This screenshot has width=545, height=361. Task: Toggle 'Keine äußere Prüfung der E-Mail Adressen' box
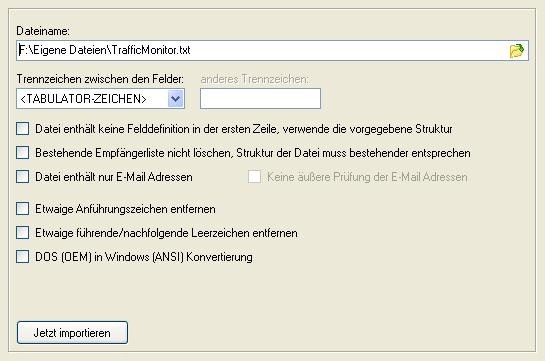pyautogui.click(x=254, y=177)
